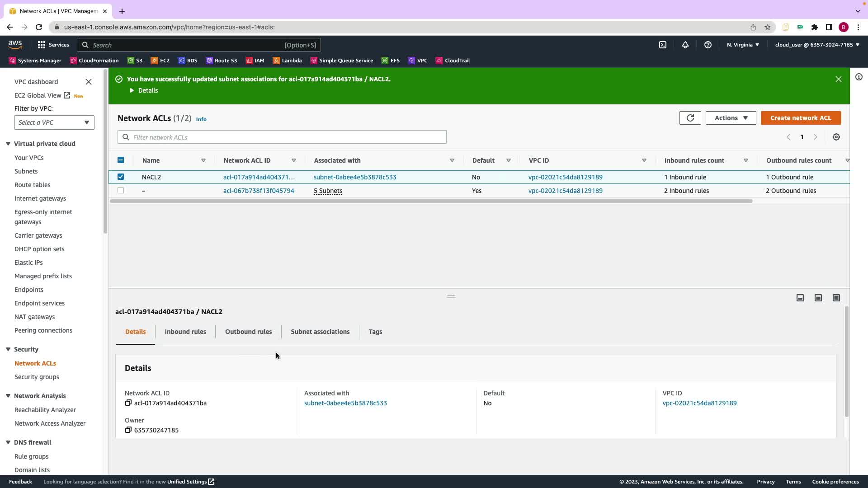Click Create network ACL button
Image resolution: width=868 pixels, height=488 pixels.
(x=801, y=118)
